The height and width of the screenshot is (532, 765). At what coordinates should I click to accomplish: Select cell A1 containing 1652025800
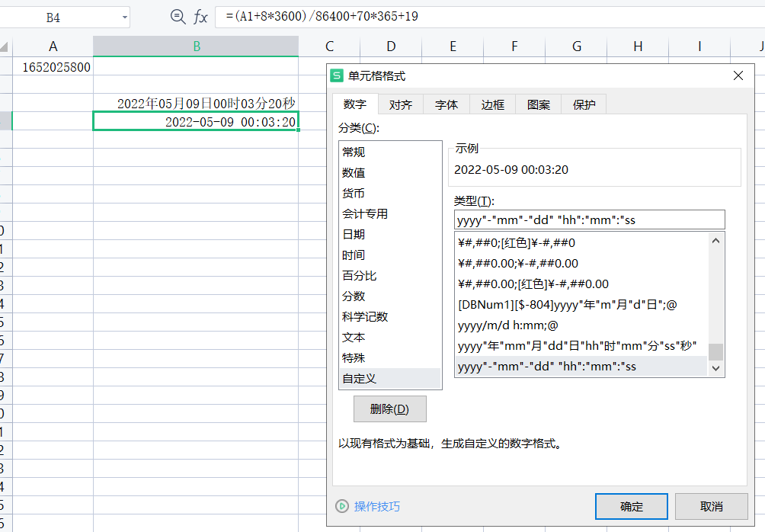click(x=53, y=66)
